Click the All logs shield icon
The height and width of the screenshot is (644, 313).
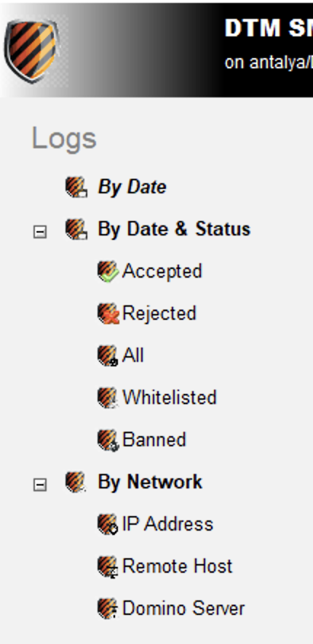pos(108,355)
